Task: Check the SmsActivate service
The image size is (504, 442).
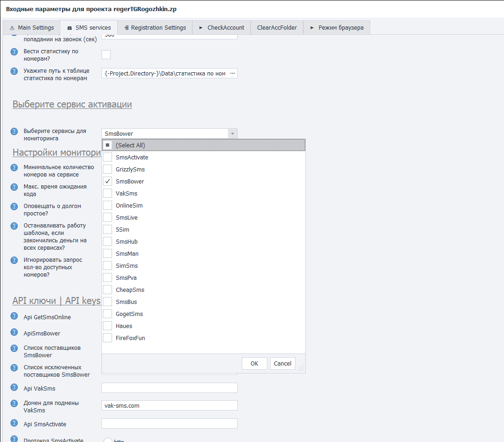Action: (107, 157)
